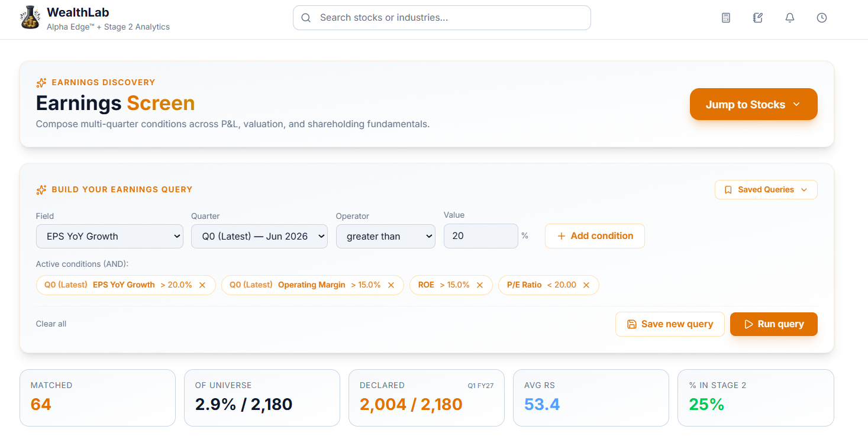This screenshot has width=868, height=436.
Task: Click the Add condition button
Action: point(595,236)
